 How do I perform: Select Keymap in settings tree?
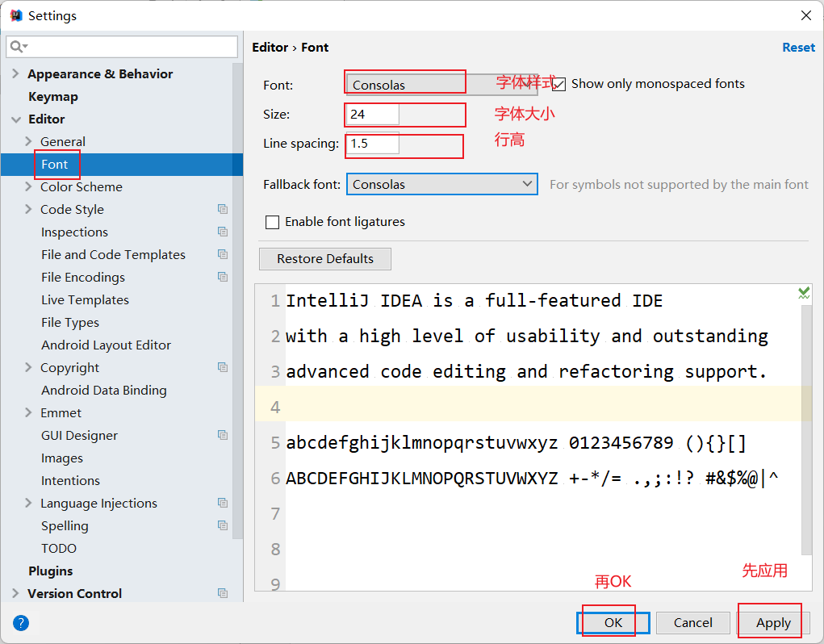(53, 97)
